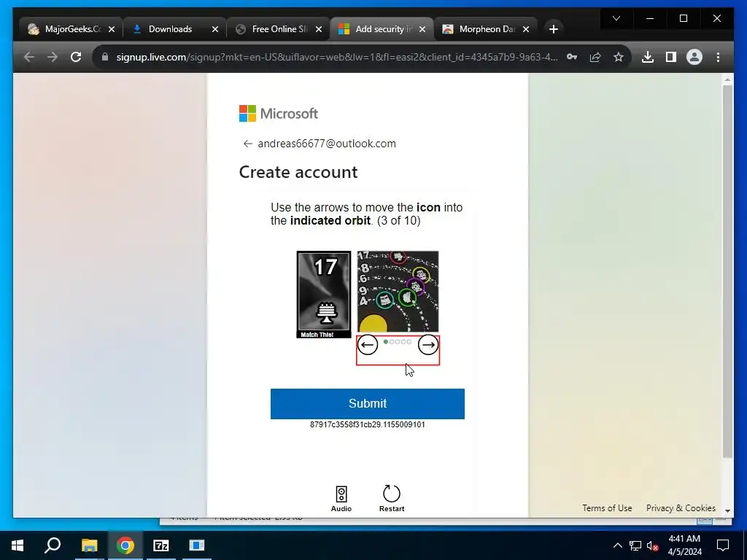Image resolution: width=747 pixels, height=560 pixels.
Task: Open File Explorer from the taskbar
Action: pos(89,545)
